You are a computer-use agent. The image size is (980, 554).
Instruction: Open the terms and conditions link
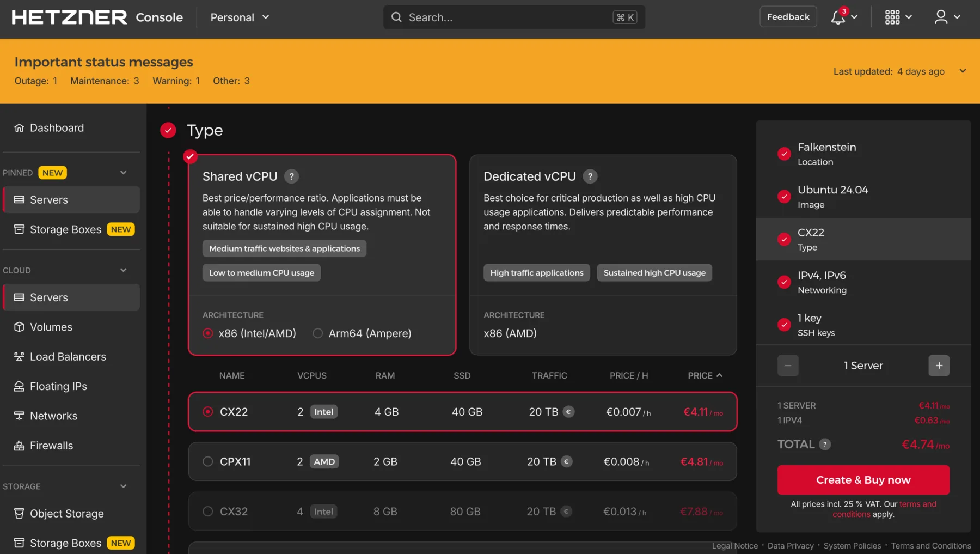917,504
